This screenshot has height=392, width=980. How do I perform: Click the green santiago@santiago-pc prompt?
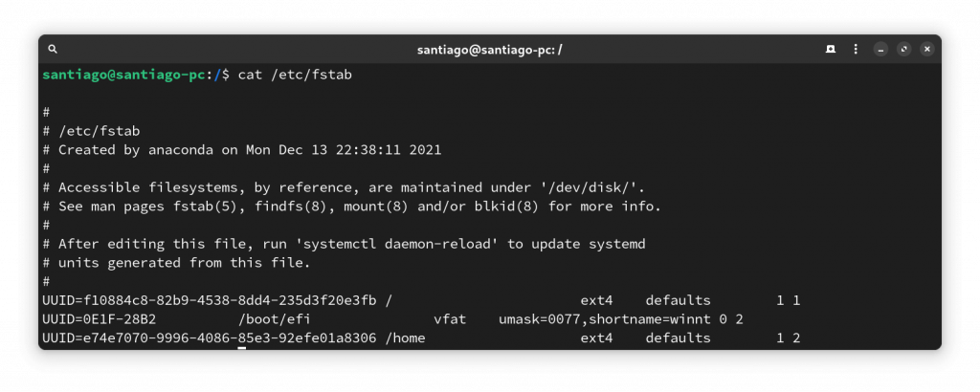(x=123, y=75)
